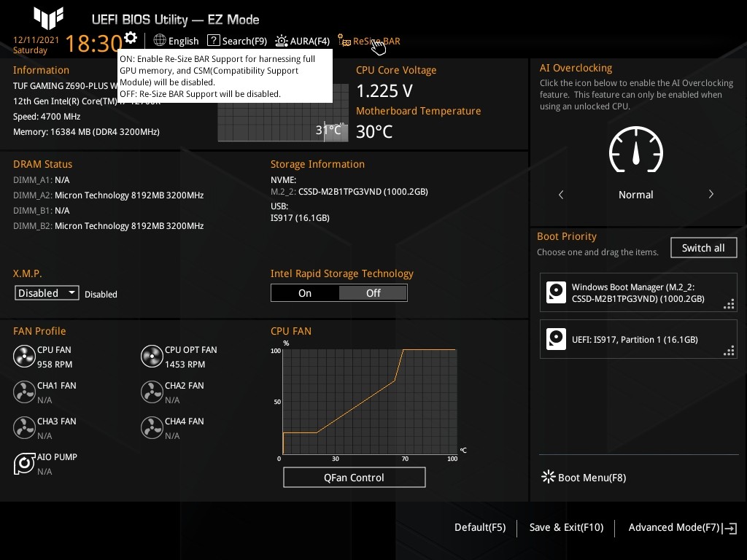
Task: Click the Switch all button
Action: pos(704,248)
